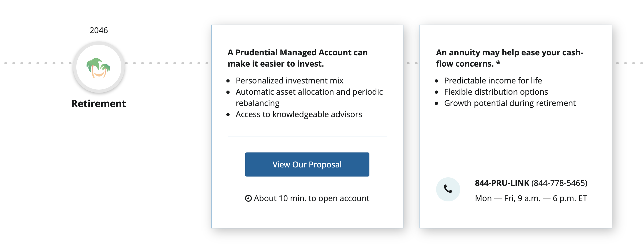
Task: Click the clock icon beside account time
Action: click(248, 198)
